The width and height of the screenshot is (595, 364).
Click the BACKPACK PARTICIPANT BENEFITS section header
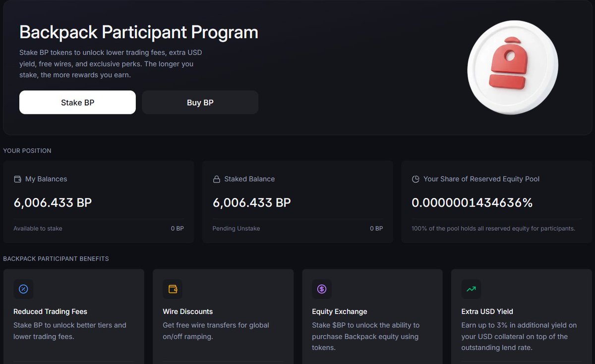click(x=56, y=259)
